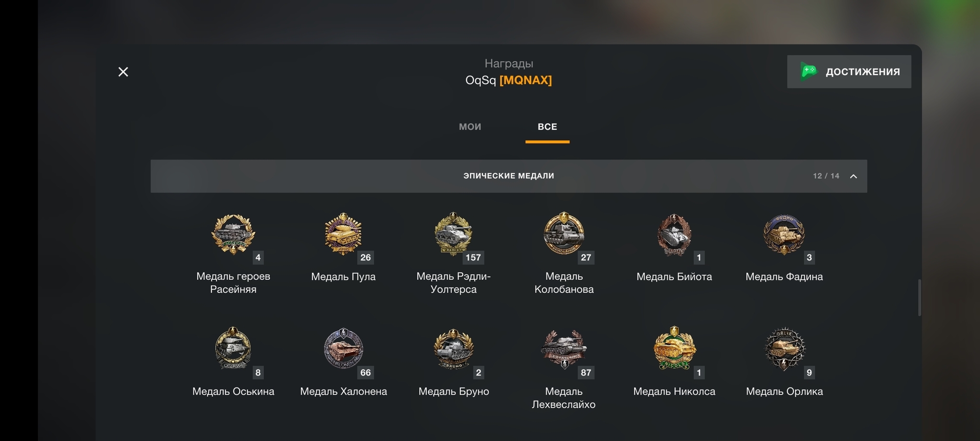Select the Медаль Колобанова medal icon
This screenshot has height=441, width=980.
click(564, 233)
